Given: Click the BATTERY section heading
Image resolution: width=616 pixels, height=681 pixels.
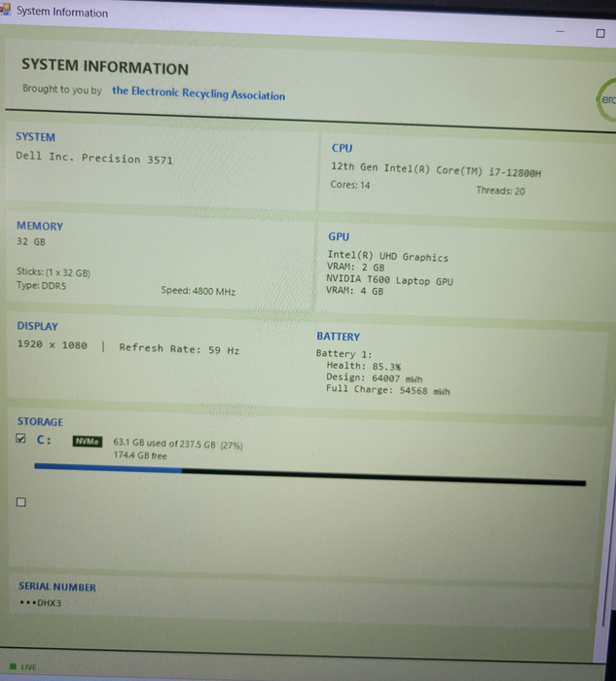Looking at the screenshot, I should click(x=339, y=337).
